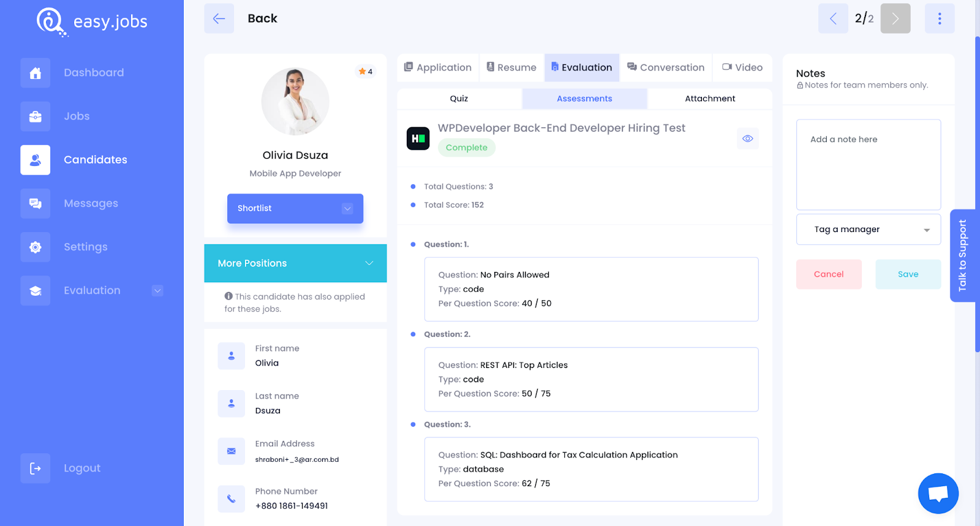Image resolution: width=980 pixels, height=526 pixels.
Task: Click phone number +880 1861-149491
Action: (292, 506)
